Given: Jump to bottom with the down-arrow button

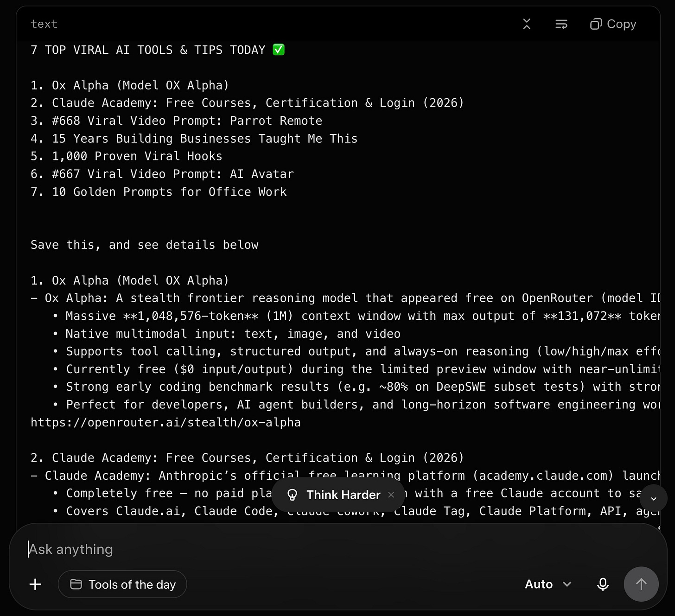Looking at the screenshot, I should (x=654, y=499).
